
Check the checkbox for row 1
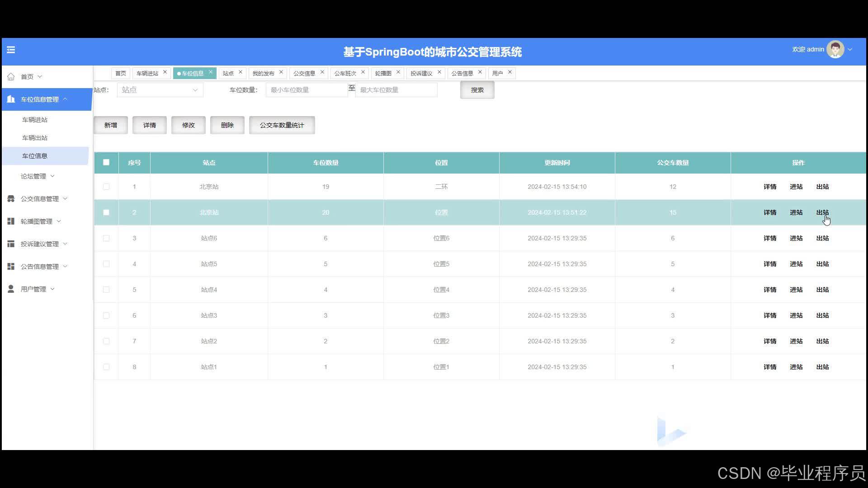point(106,187)
